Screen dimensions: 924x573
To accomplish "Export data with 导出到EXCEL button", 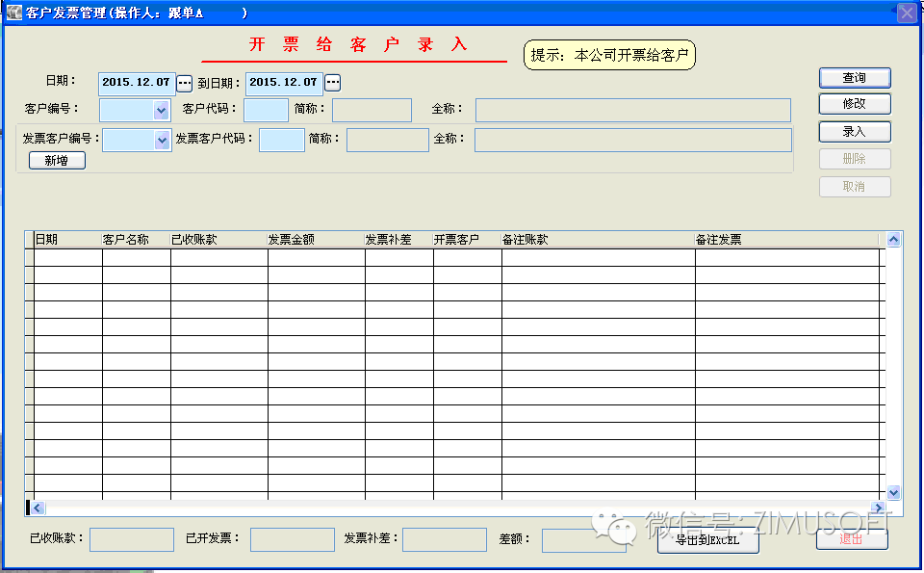I will (707, 541).
